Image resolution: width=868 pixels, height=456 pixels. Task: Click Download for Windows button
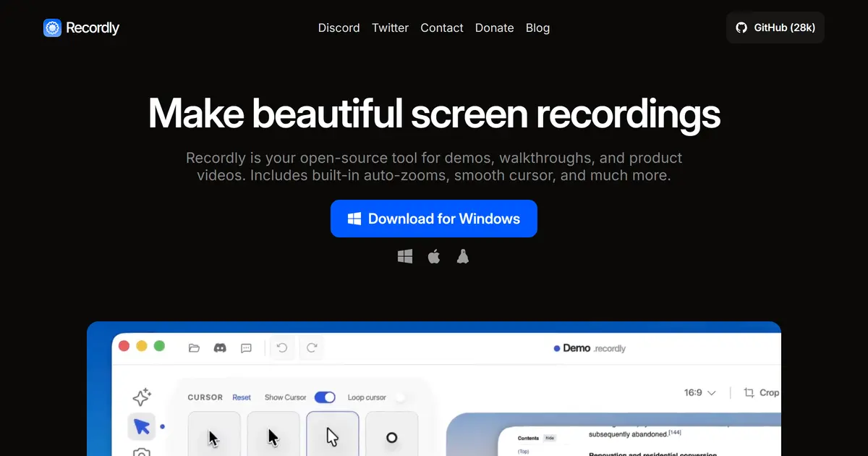(x=434, y=219)
